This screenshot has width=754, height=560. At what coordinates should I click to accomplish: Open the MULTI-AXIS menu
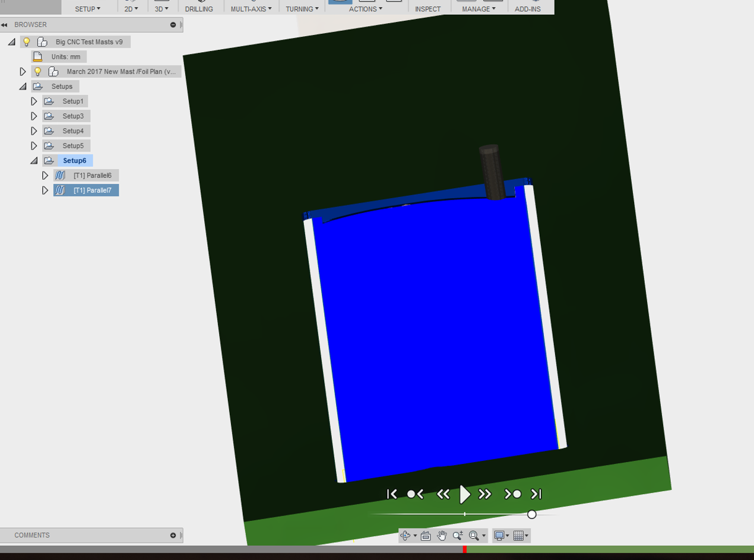coord(251,9)
